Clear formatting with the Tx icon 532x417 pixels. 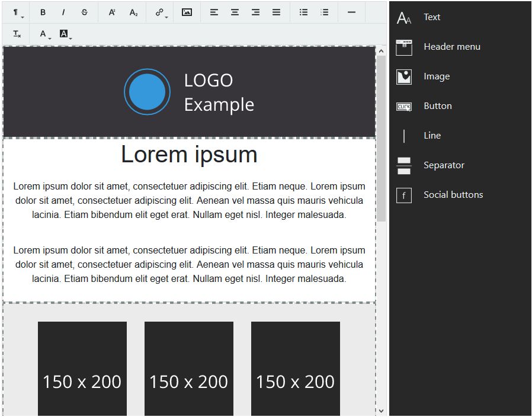[17, 34]
